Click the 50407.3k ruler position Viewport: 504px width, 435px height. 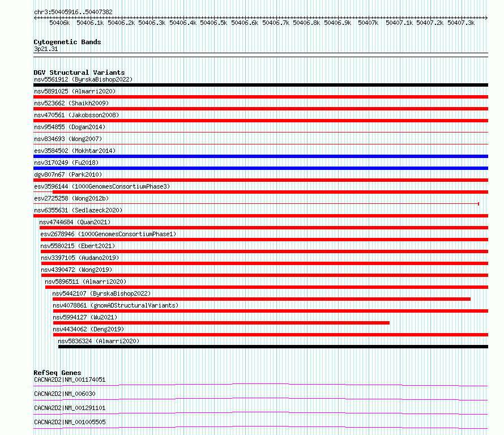tap(461, 23)
